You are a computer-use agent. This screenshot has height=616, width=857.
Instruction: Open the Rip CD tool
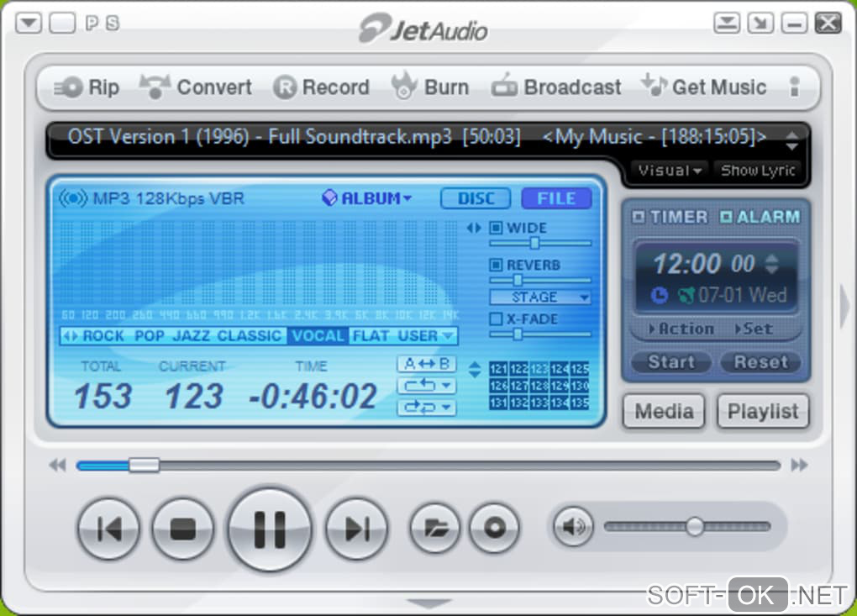87,87
